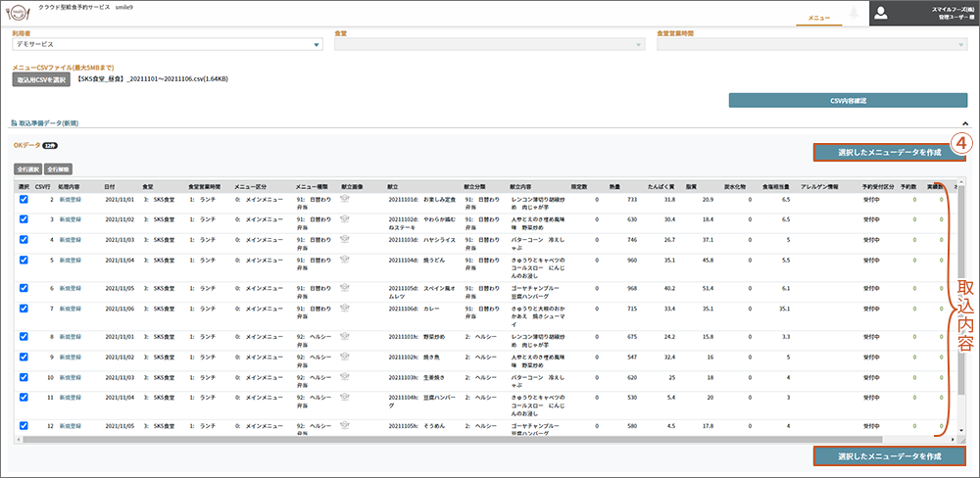The image size is (980, 478).
Task: Click the 新規登録 link in CSV row 2
Action: tap(70, 199)
